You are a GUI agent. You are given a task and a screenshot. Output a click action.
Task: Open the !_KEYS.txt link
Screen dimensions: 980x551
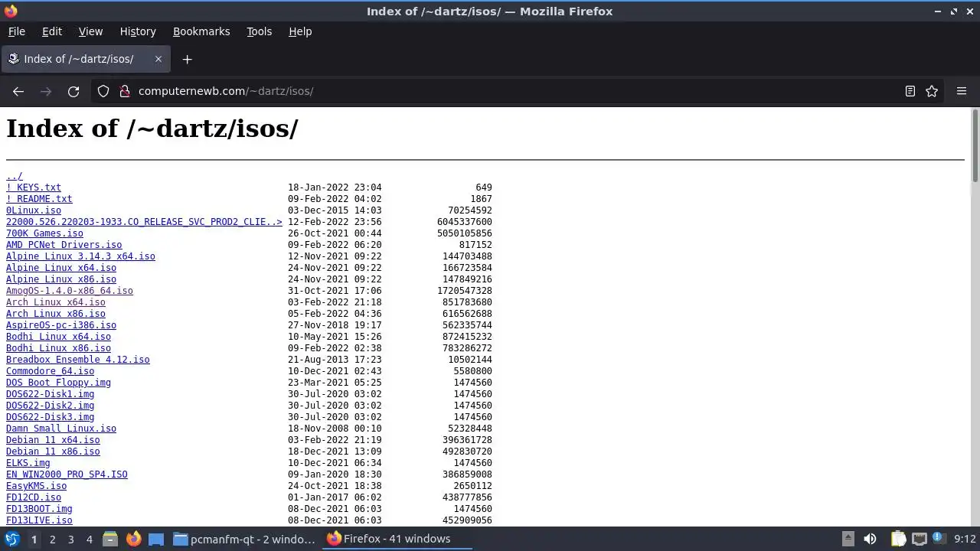tap(34, 187)
